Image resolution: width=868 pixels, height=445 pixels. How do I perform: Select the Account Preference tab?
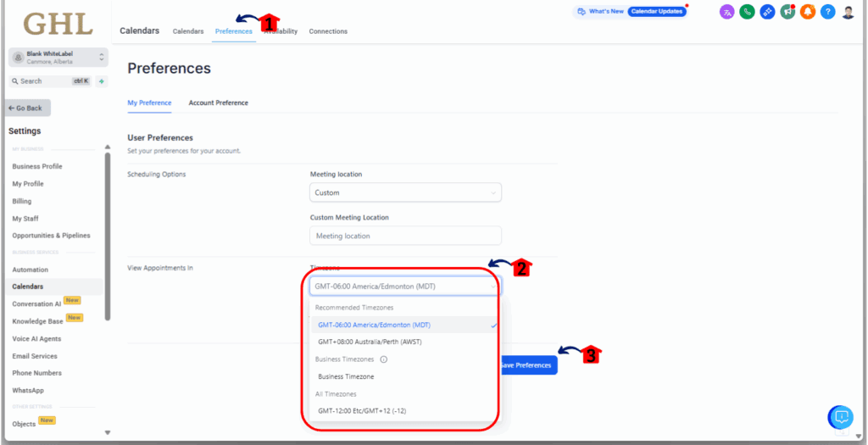click(x=218, y=103)
